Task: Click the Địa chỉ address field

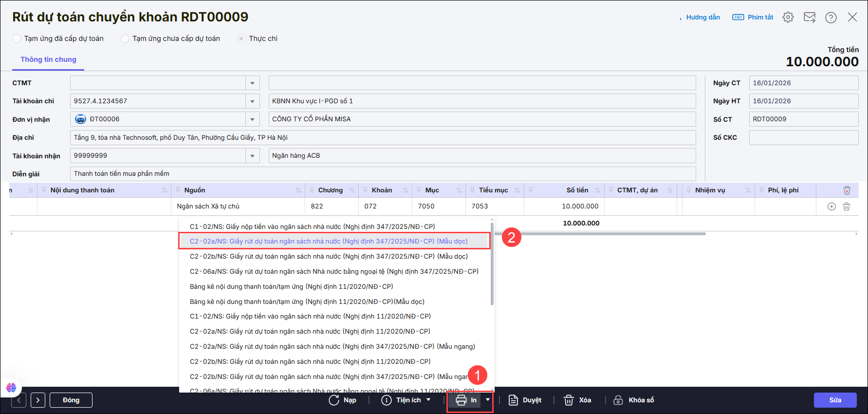Action: (x=383, y=137)
